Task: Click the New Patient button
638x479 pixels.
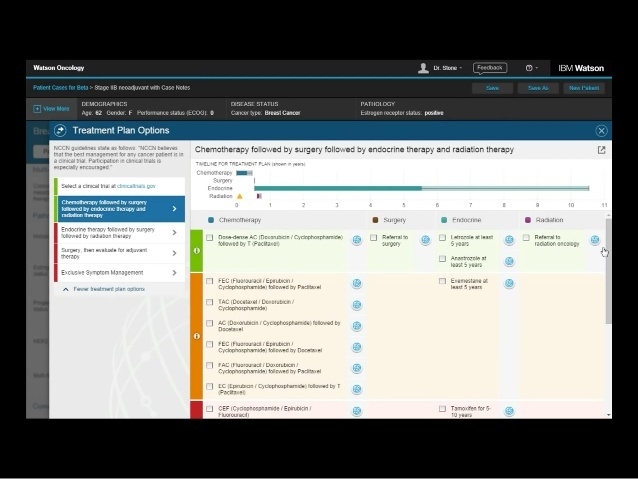Action: [x=584, y=88]
